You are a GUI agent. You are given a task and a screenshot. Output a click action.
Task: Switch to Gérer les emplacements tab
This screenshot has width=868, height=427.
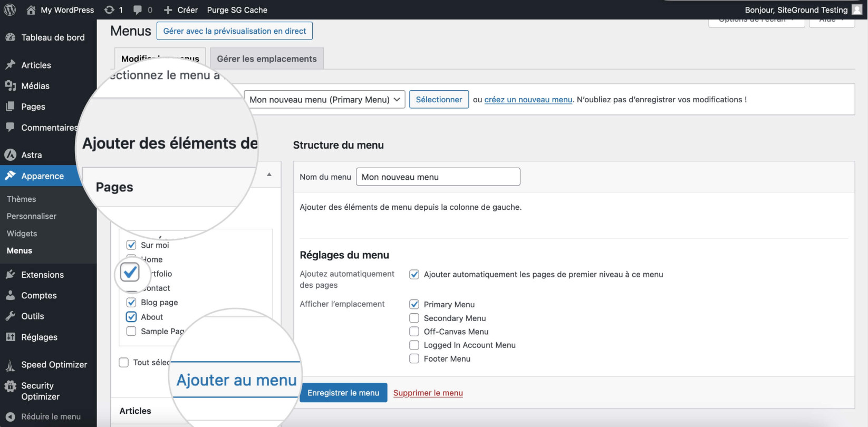click(x=267, y=59)
